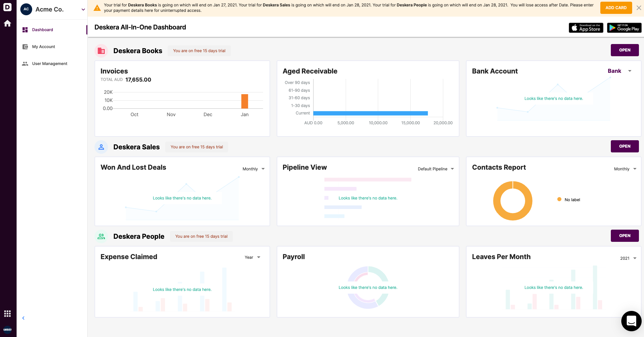
Task: Download from the App Store badge
Action: click(x=586, y=28)
